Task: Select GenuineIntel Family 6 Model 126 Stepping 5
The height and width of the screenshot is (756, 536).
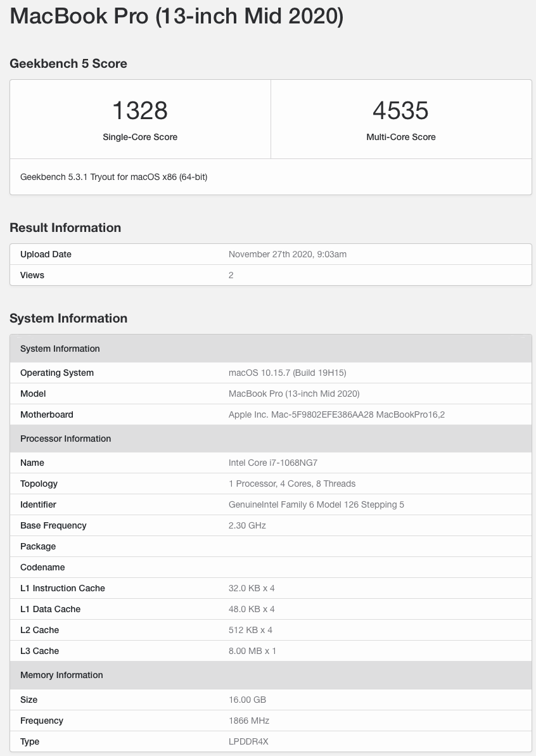Action: pos(316,504)
